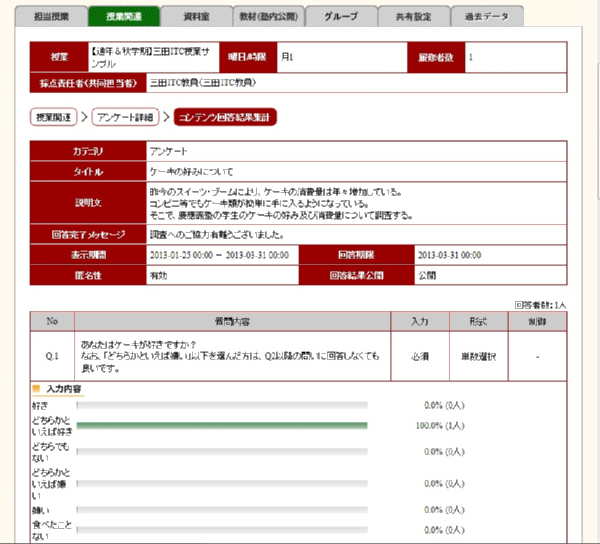This screenshot has height=544, width=600.
Task: Click the green bar for どちらかといえば好き
Action: 222,426
